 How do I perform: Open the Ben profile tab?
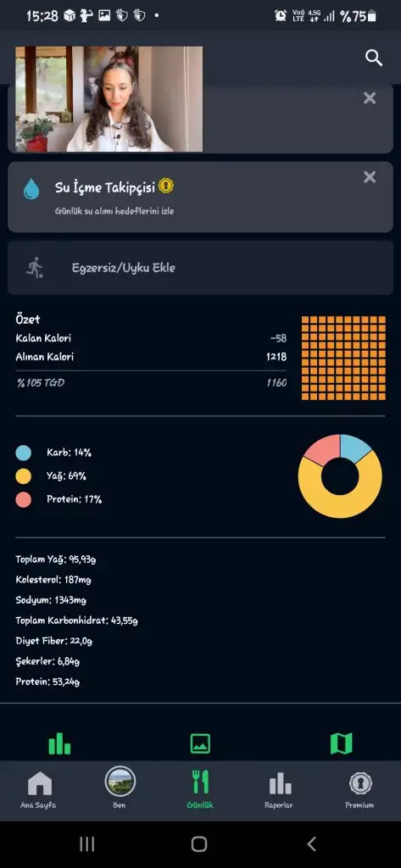[x=120, y=787]
